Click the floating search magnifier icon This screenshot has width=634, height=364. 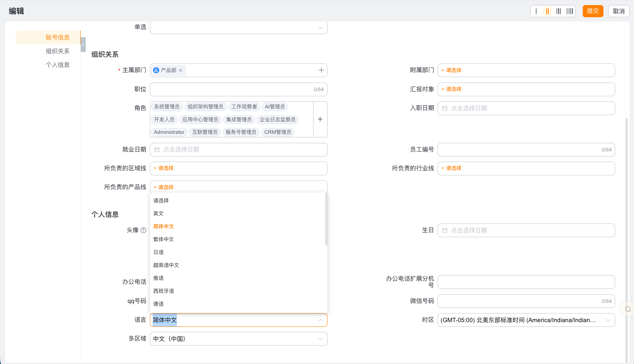click(628, 309)
